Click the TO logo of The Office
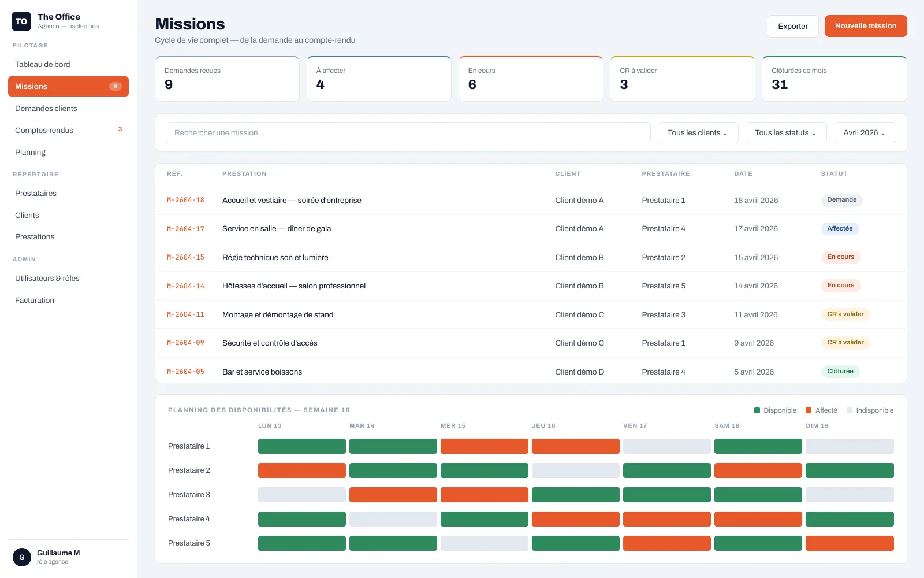Image resolution: width=924 pixels, height=578 pixels. coord(21,21)
